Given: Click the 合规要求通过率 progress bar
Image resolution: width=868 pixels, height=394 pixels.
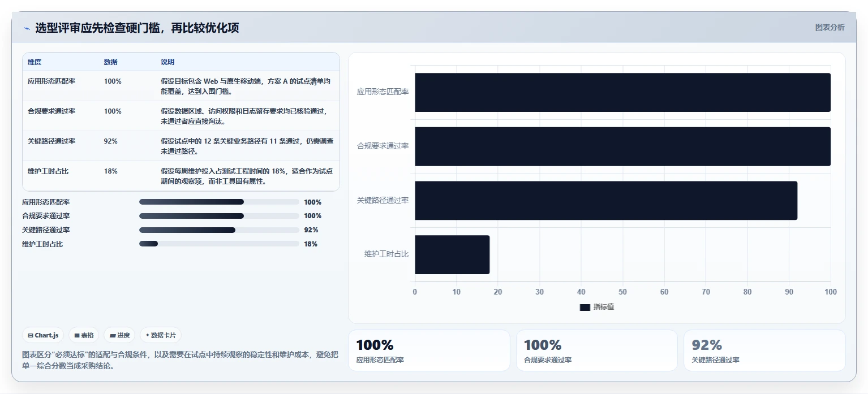Looking at the screenshot, I should pyautogui.click(x=219, y=216).
